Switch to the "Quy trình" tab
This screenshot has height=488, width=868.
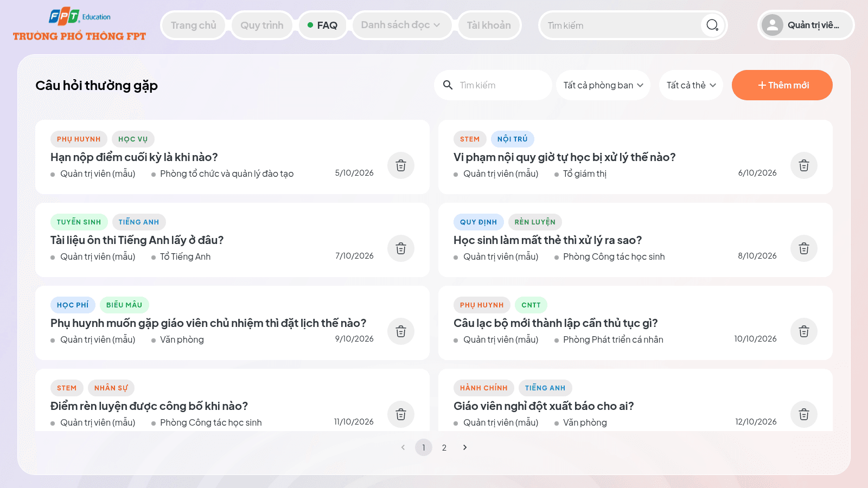[262, 25]
